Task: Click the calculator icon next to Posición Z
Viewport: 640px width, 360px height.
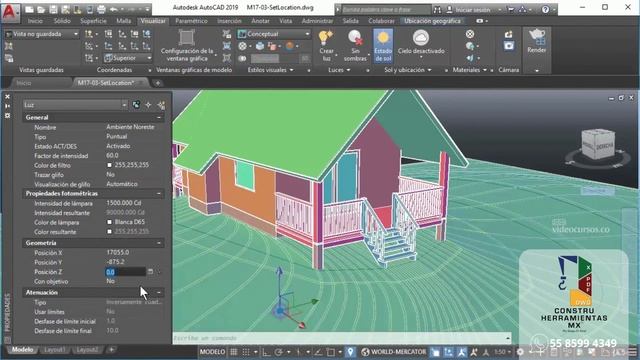Action: tap(150, 271)
